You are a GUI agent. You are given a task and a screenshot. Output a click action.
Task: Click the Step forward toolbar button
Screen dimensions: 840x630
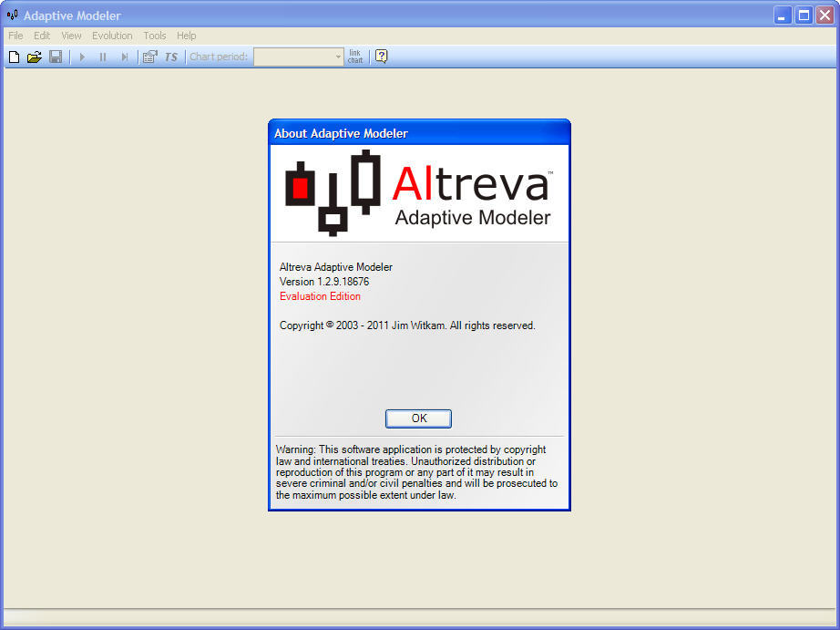click(125, 57)
